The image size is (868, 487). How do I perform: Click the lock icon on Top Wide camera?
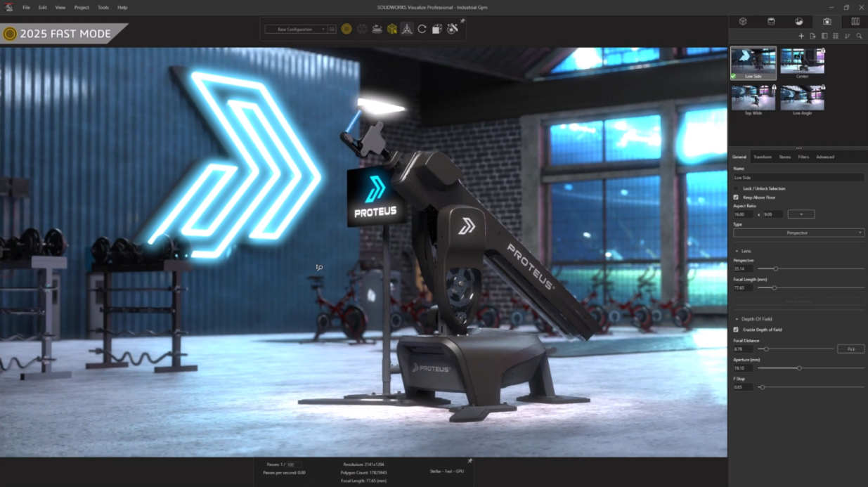tap(774, 88)
